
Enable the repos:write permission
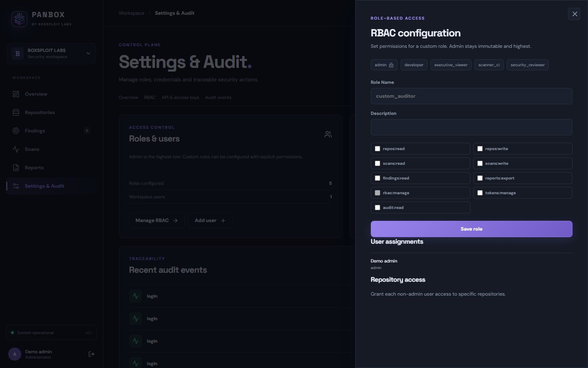click(480, 149)
